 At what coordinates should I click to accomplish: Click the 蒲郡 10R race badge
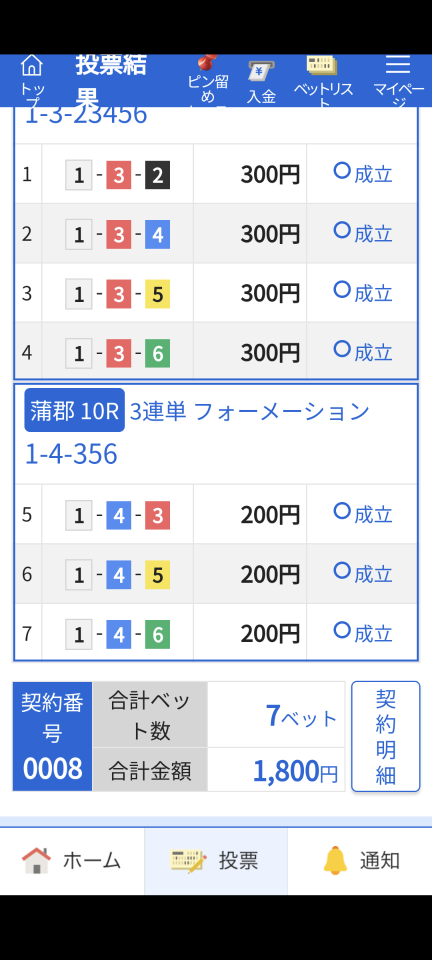click(75, 410)
